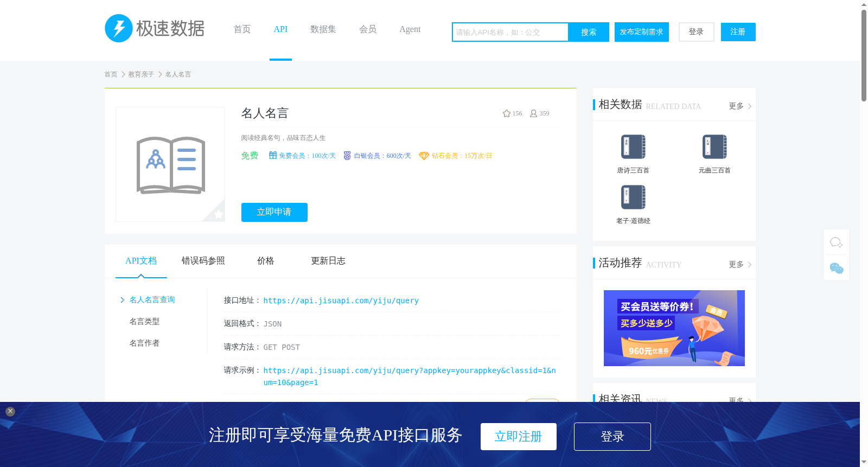868x467 pixels.
Task: Open the 会员 menu item
Action: tap(368, 29)
